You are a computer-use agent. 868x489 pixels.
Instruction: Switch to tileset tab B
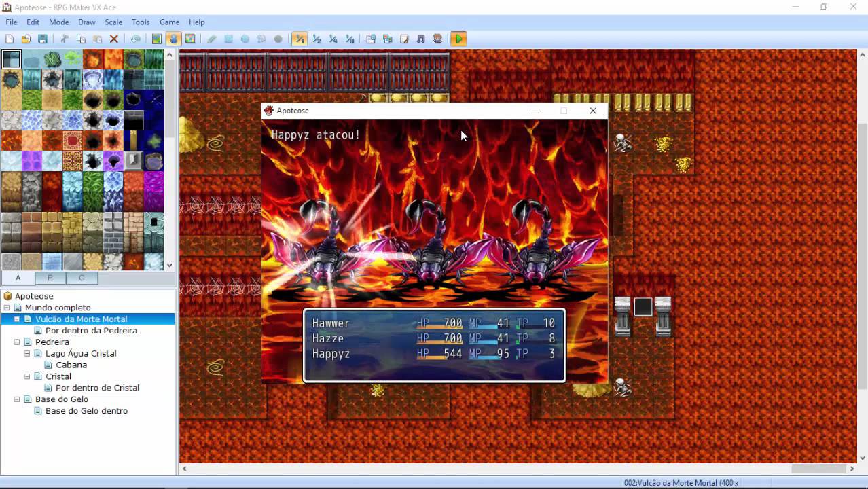pyautogui.click(x=50, y=278)
